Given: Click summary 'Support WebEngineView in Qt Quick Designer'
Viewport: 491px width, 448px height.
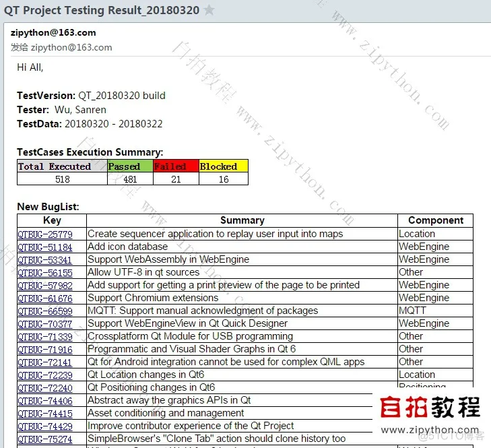Looking at the screenshot, I should 187,323.
